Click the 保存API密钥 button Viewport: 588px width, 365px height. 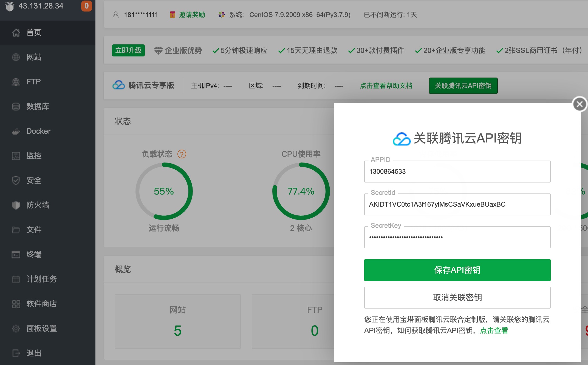pos(457,270)
